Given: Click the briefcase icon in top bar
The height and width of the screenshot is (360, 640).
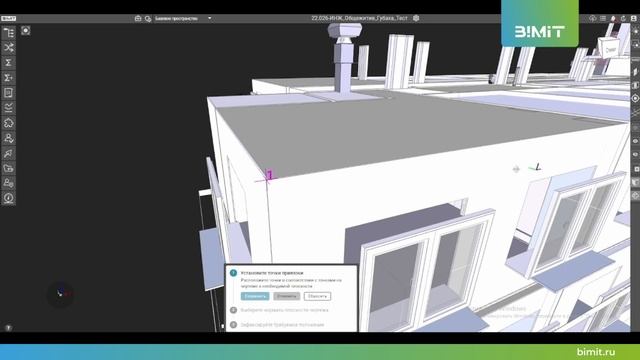Looking at the screenshot, I should coord(138,18).
